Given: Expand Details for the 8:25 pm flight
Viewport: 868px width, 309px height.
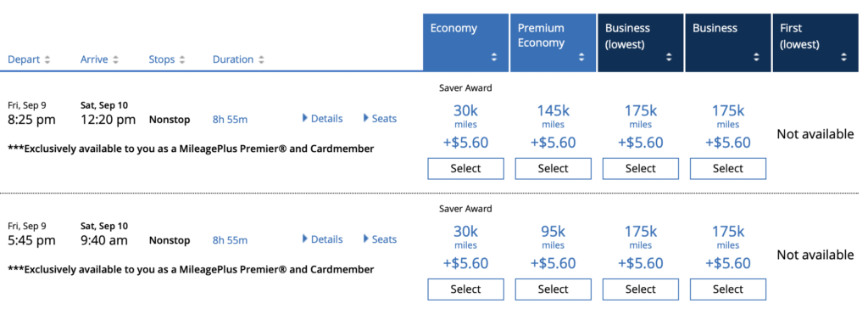Looking at the screenshot, I should [x=323, y=119].
